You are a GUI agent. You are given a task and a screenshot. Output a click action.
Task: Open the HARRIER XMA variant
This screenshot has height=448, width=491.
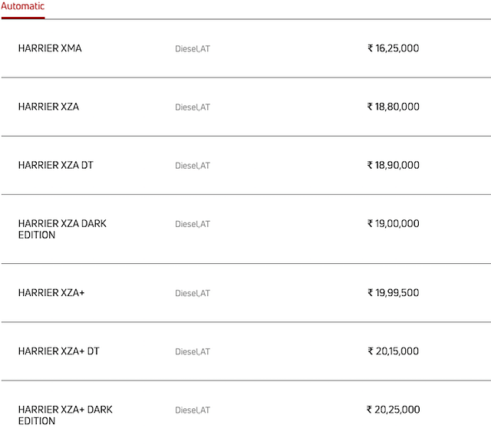[x=50, y=48]
